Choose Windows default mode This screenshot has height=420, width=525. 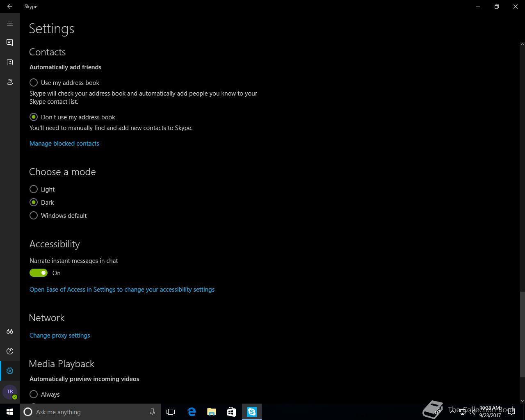(58, 215)
